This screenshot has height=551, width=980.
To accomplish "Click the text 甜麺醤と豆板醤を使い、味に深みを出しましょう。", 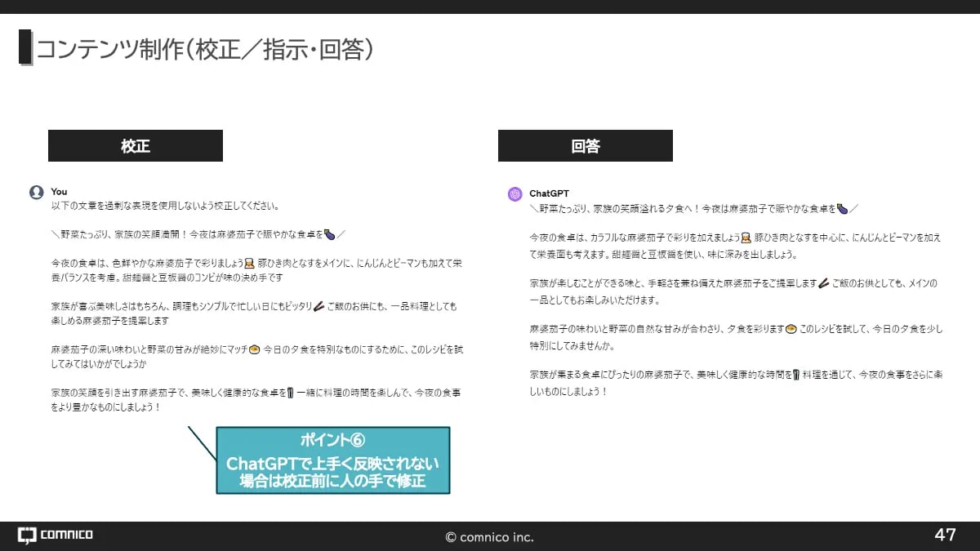I will coord(705,254).
